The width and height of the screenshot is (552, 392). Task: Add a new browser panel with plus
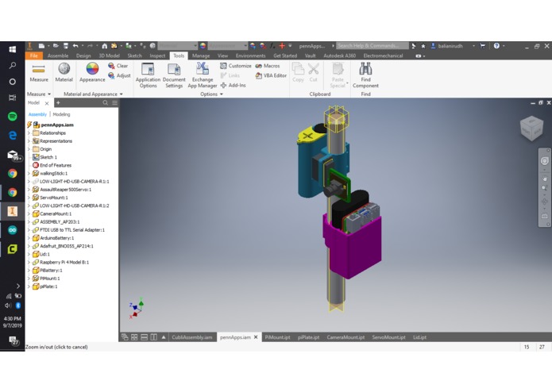[58, 102]
